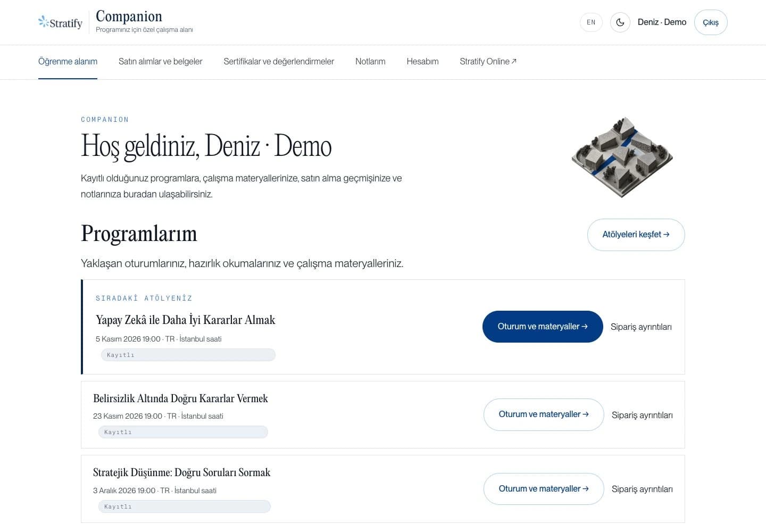
Task: Open Satın alımlar ve belgeler tab
Action: pos(160,62)
